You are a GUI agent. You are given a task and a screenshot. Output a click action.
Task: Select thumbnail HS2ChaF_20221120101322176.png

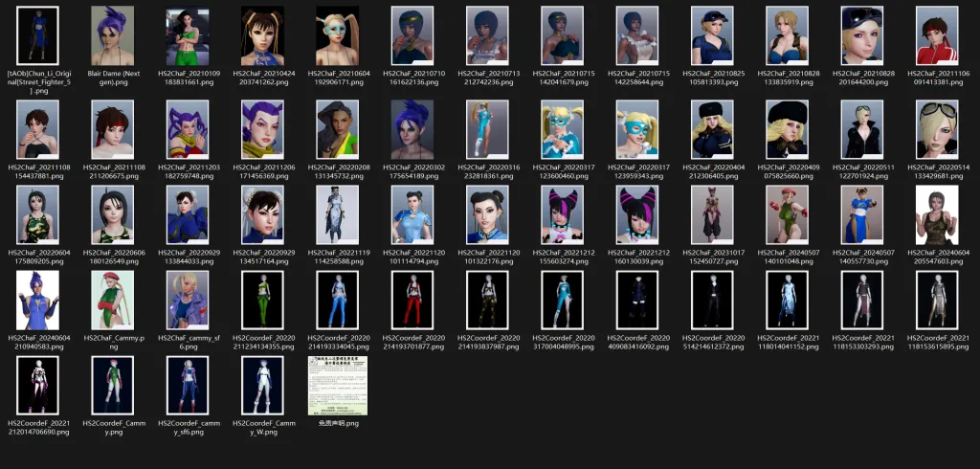487,214
